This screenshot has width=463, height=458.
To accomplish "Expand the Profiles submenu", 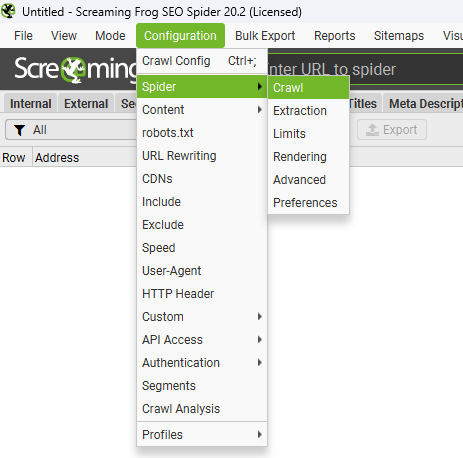I will click(202, 435).
